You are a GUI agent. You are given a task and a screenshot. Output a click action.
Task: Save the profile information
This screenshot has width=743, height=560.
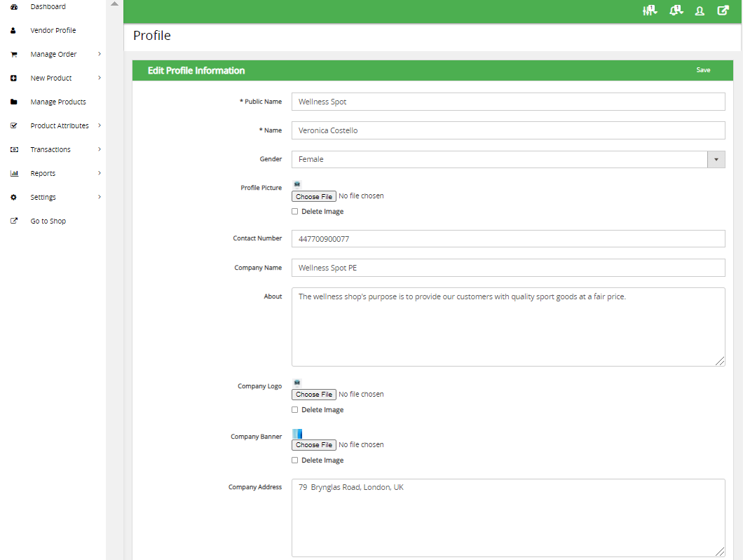pyautogui.click(x=703, y=70)
